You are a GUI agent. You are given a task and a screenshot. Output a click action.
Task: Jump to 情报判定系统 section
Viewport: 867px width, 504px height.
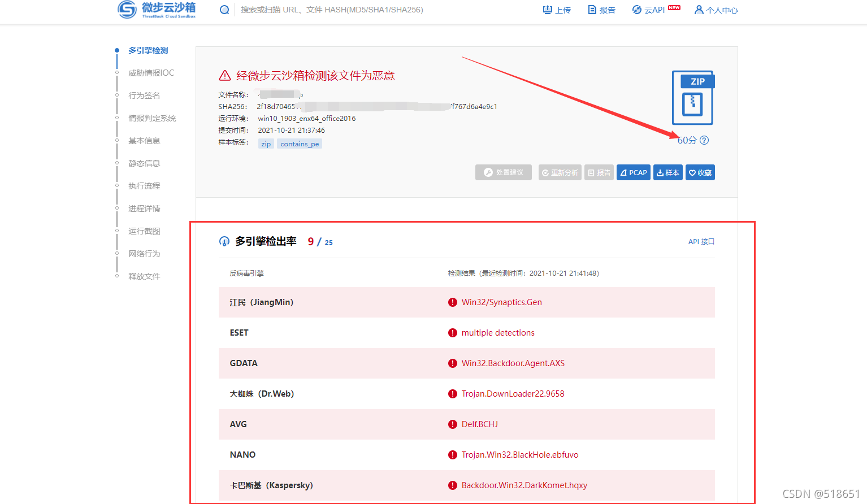pyautogui.click(x=152, y=118)
